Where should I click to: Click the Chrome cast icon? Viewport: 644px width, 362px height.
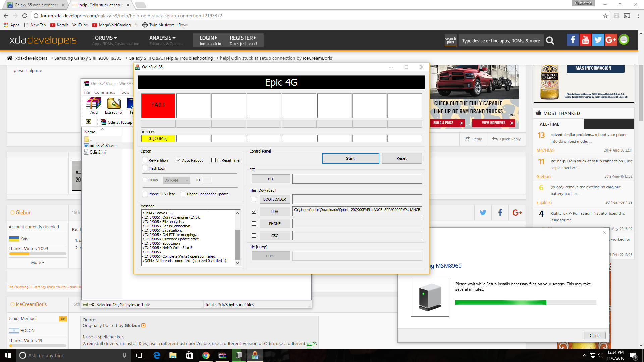pos(627,16)
